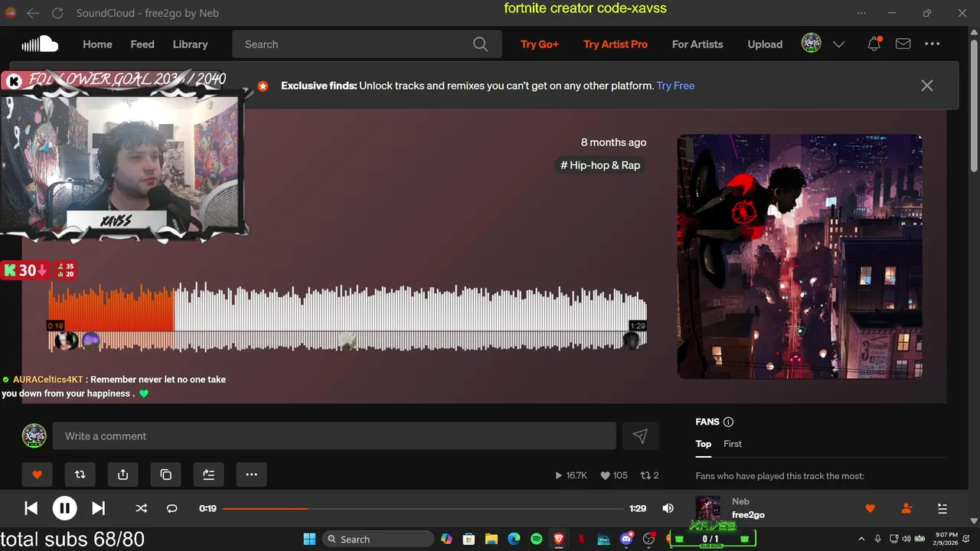The height and width of the screenshot is (551, 980).
Task: Open the Library page
Action: (190, 44)
